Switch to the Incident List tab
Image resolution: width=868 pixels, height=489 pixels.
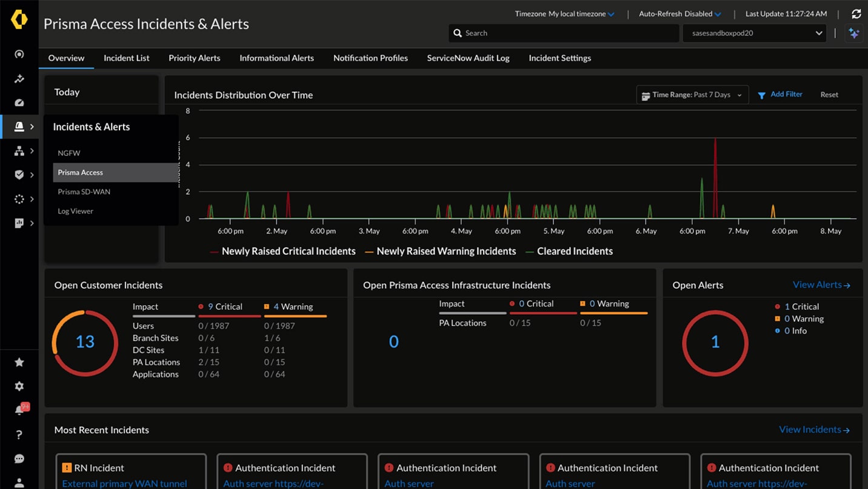click(x=126, y=58)
